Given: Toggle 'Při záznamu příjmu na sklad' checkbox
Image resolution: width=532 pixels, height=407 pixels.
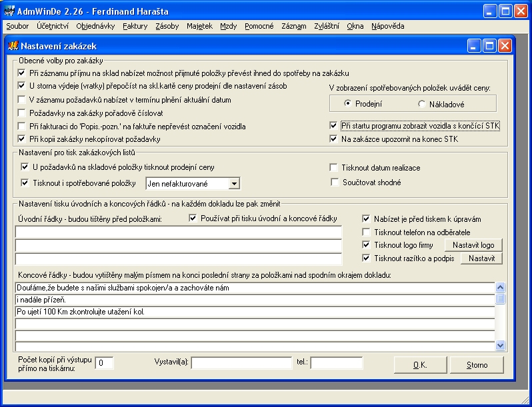Looking at the screenshot, I should 22,73.
